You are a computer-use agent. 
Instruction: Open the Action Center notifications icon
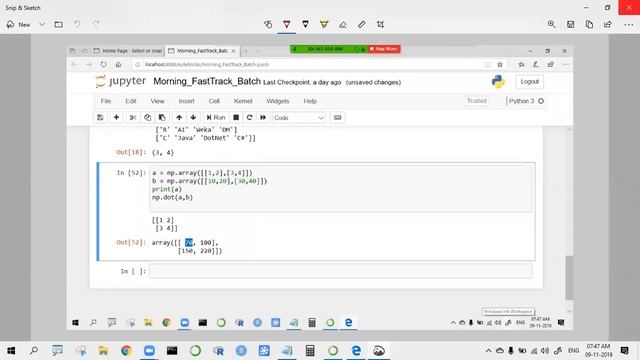point(624,351)
